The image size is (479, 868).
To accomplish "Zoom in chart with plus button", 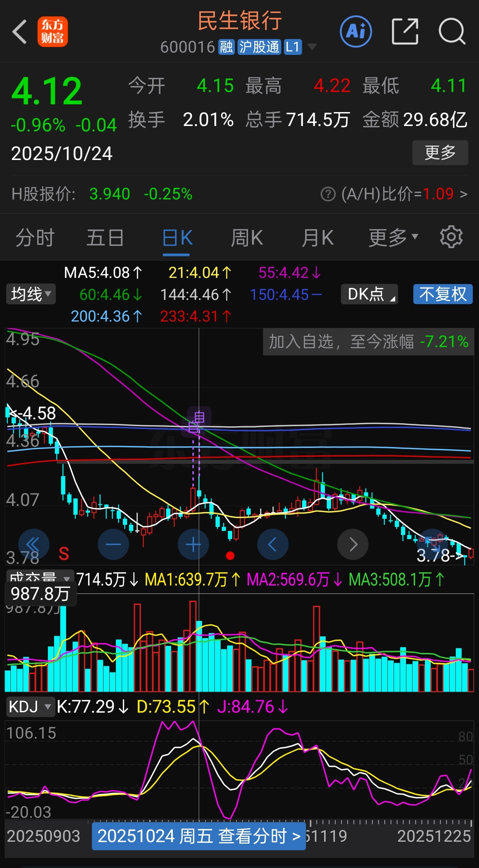I will (193, 544).
